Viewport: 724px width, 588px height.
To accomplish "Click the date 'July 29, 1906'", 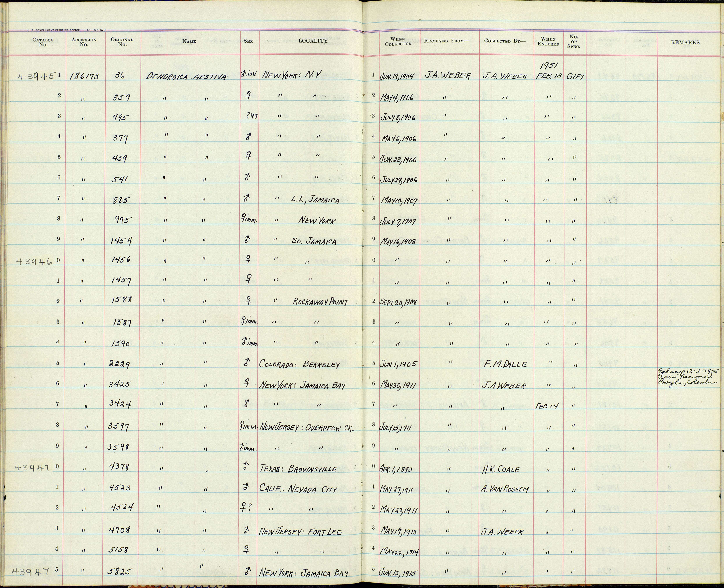I will (399, 179).
